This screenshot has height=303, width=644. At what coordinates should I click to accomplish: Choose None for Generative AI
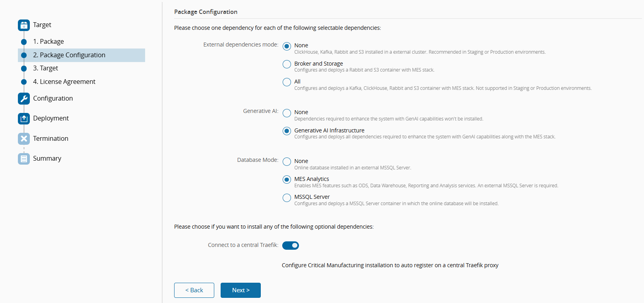[287, 113]
